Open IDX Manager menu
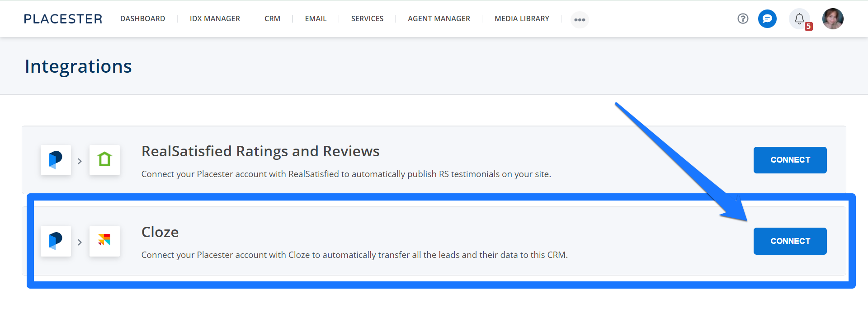Viewport: 868px width, 327px height. tap(215, 19)
